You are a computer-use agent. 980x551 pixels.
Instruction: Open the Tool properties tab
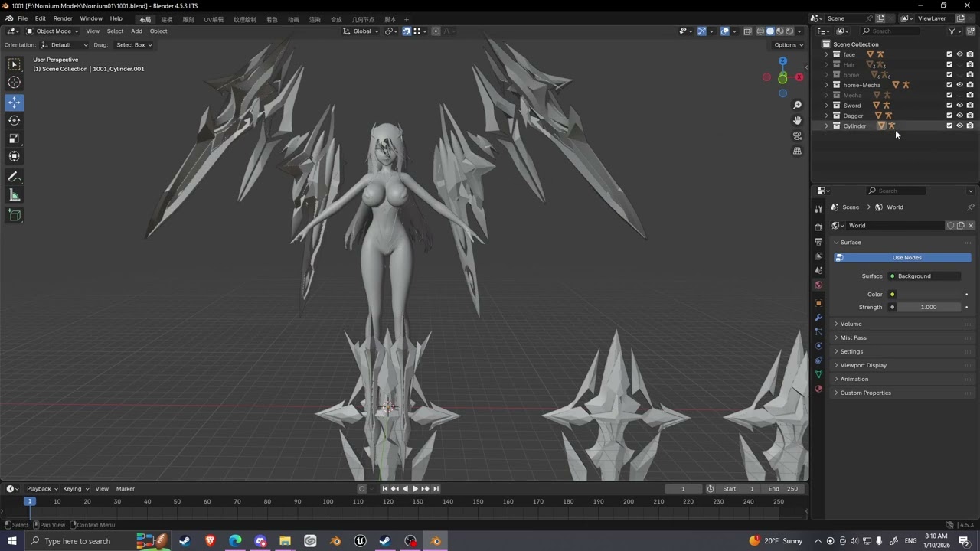point(818,209)
